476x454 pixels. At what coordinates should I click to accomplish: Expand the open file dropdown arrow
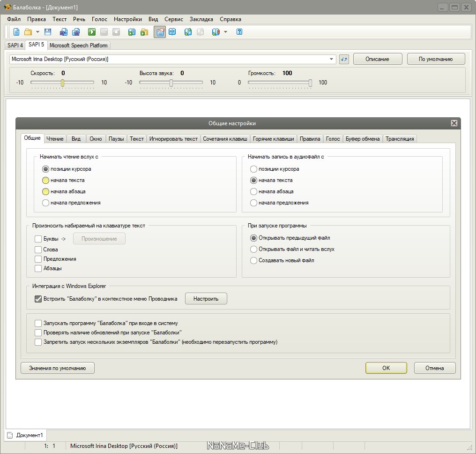tap(37, 32)
